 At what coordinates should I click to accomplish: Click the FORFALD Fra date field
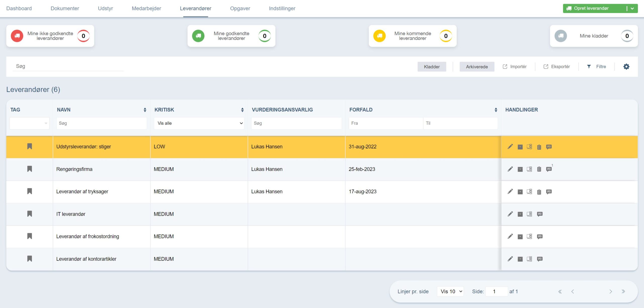(x=386, y=123)
